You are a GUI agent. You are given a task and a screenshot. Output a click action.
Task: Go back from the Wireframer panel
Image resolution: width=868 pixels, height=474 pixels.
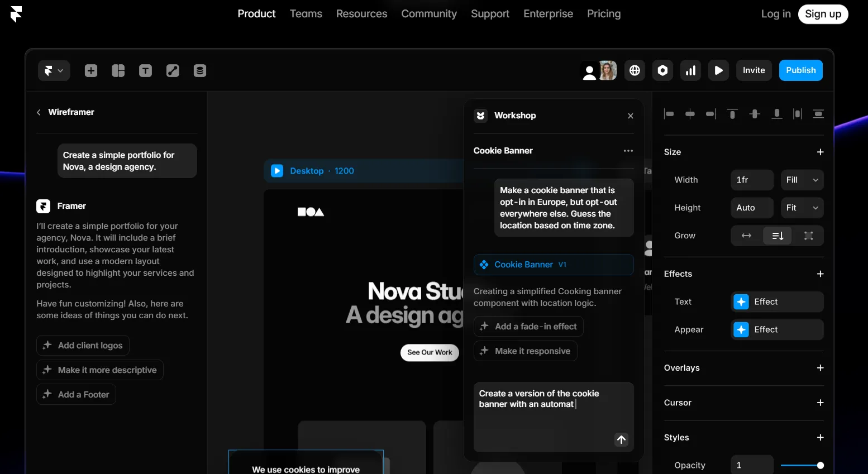click(39, 112)
